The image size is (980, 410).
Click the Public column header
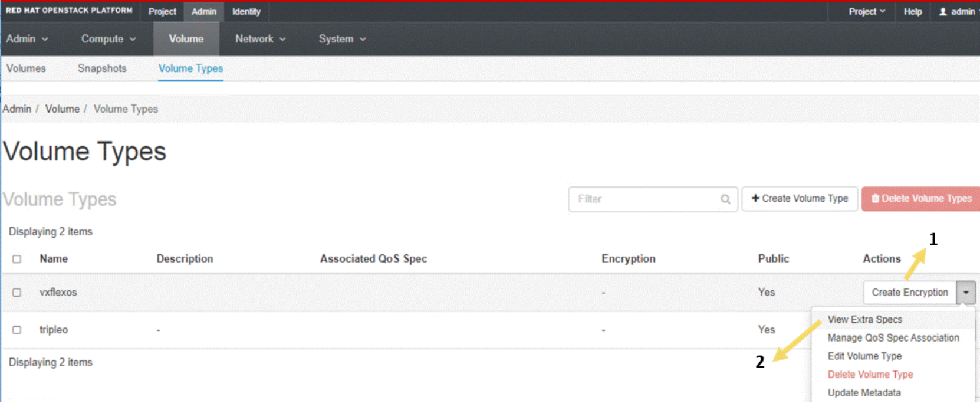773,259
